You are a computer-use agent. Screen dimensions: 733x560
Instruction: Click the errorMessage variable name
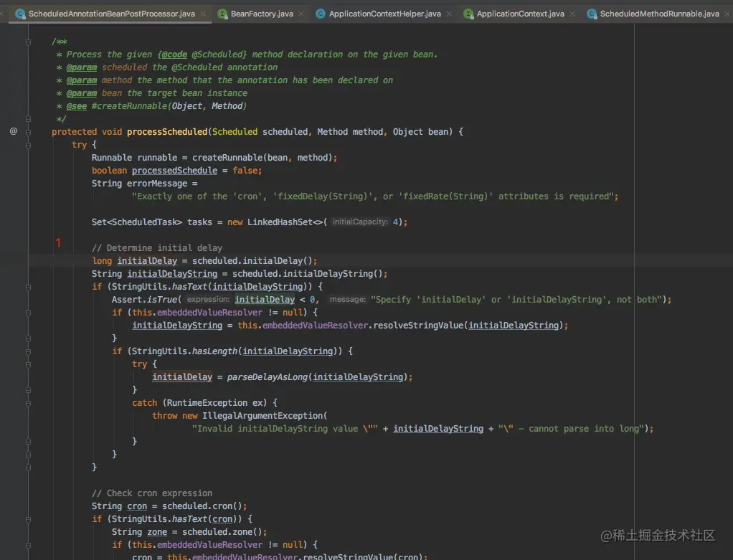point(157,184)
